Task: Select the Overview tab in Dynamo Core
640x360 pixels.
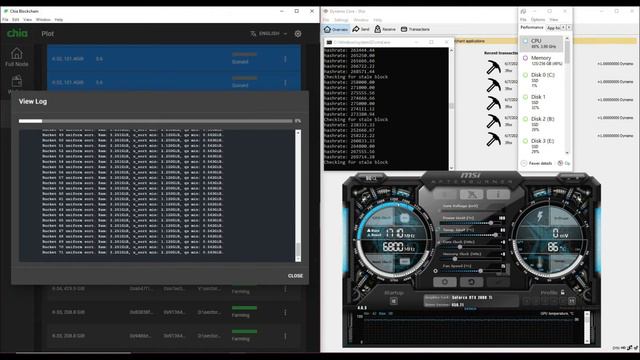Action: (336, 29)
